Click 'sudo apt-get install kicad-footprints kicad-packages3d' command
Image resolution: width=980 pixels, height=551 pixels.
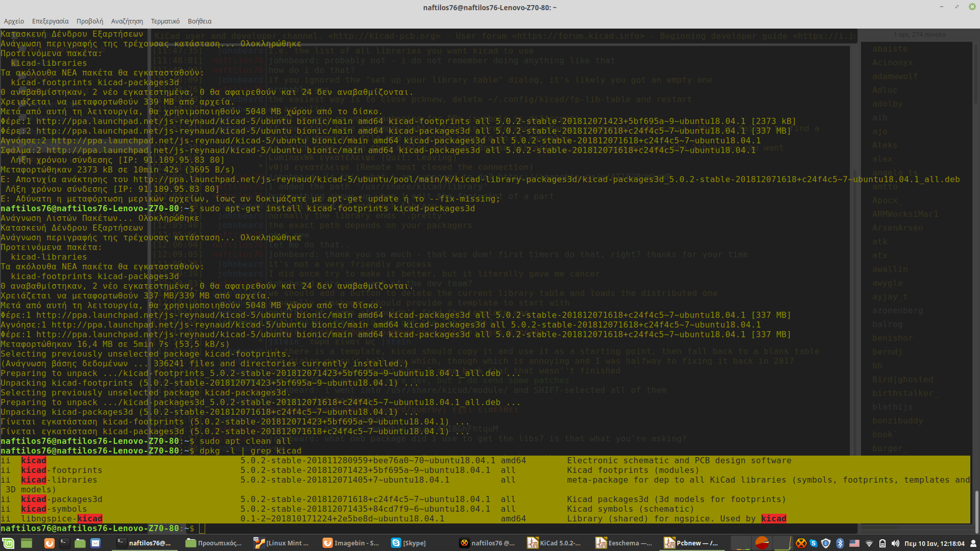[337, 208]
